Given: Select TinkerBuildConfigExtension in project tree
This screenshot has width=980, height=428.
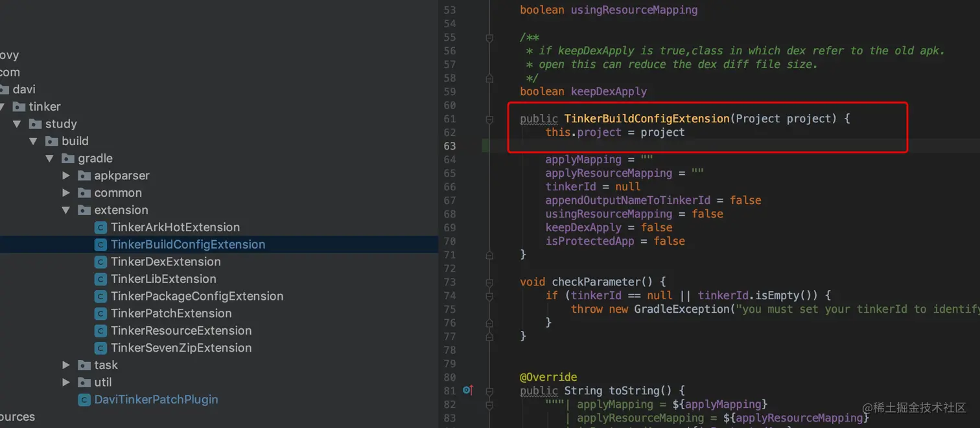Looking at the screenshot, I should tap(188, 245).
